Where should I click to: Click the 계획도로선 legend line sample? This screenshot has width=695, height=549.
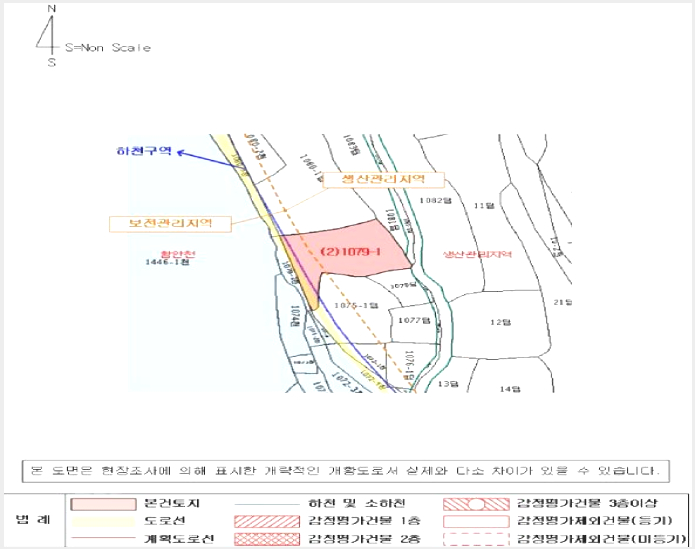(103, 538)
